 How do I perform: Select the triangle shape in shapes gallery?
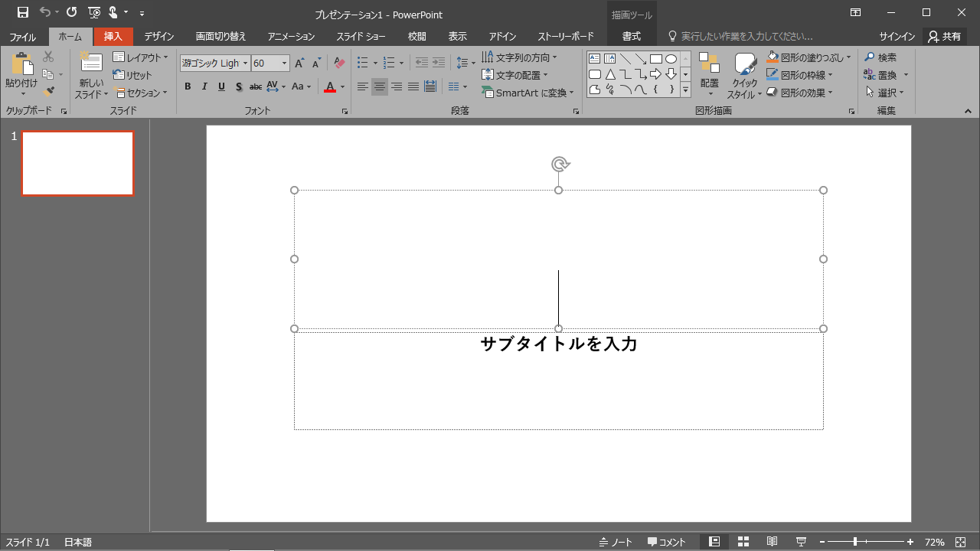point(610,74)
